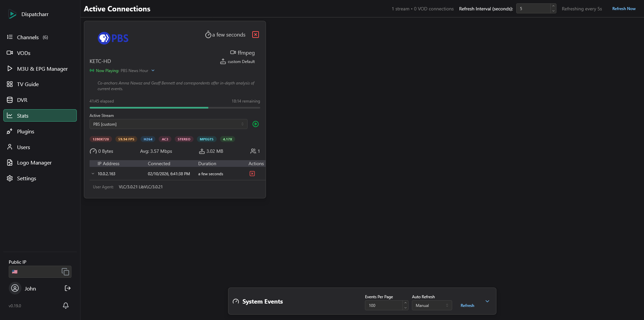Click the PBS News Hour progress bar
Screen dimensions: 644x320
pos(175,108)
